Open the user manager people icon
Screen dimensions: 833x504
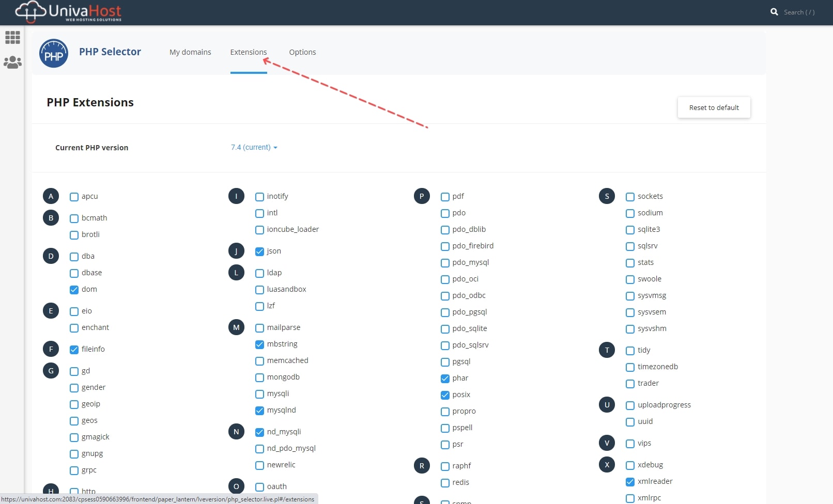[x=12, y=62]
